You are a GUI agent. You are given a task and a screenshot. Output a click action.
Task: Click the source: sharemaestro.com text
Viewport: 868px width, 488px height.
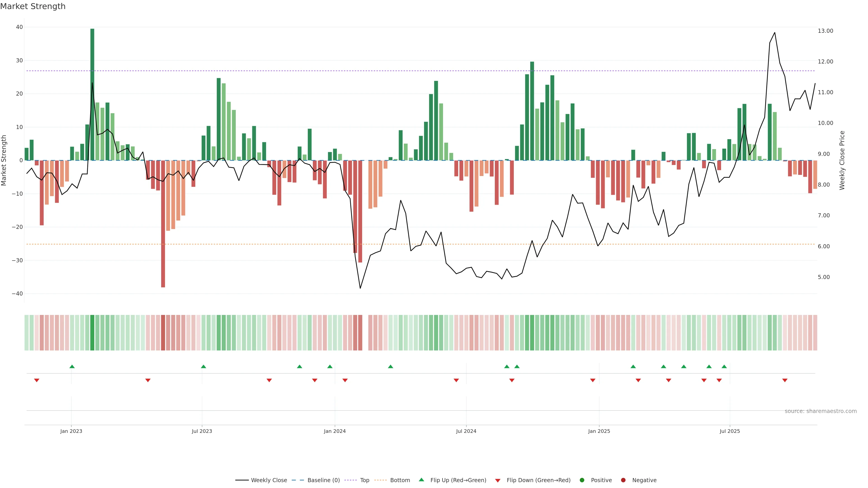(x=821, y=411)
